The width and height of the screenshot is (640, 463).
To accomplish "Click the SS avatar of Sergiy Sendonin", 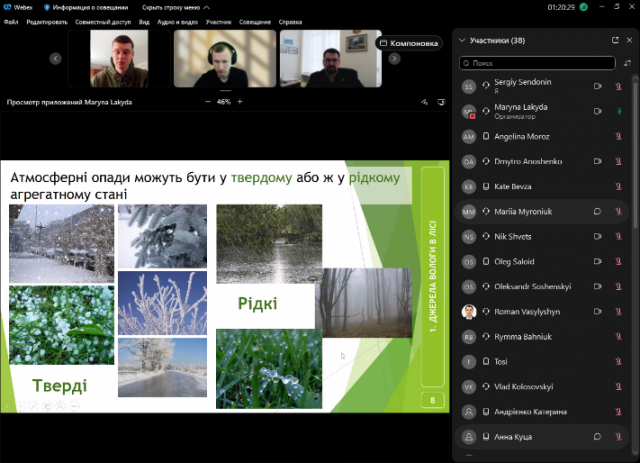I will pos(469,86).
